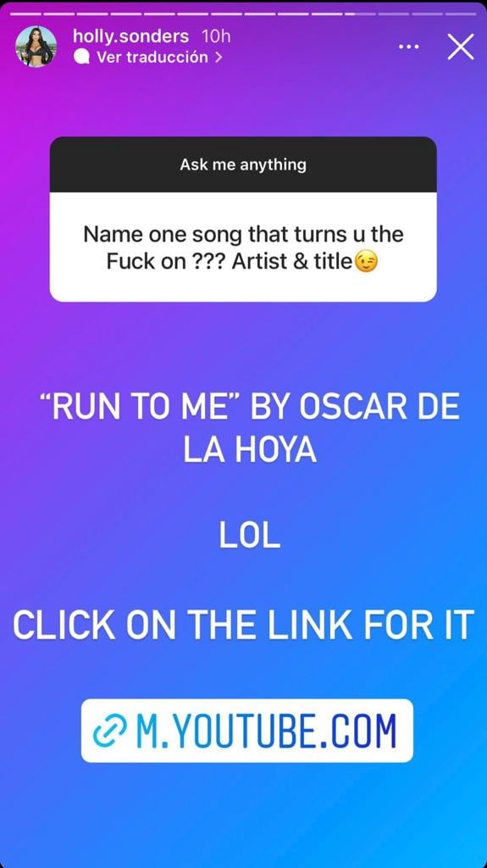Jump to the last story progress segment
Viewport: 487px width, 868px height.
click(461, 14)
